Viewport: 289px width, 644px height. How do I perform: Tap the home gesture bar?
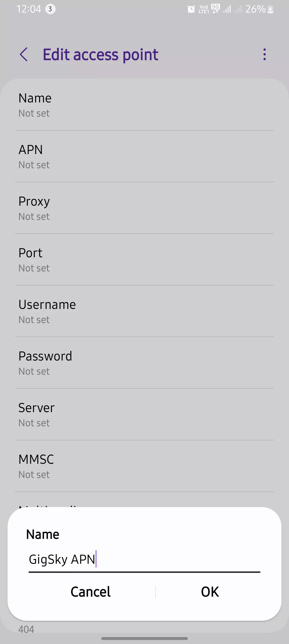tap(144, 639)
